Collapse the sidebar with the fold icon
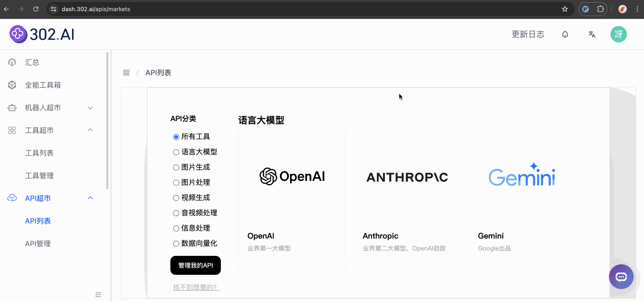This screenshot has height=302, width=644. coord(98,295)
